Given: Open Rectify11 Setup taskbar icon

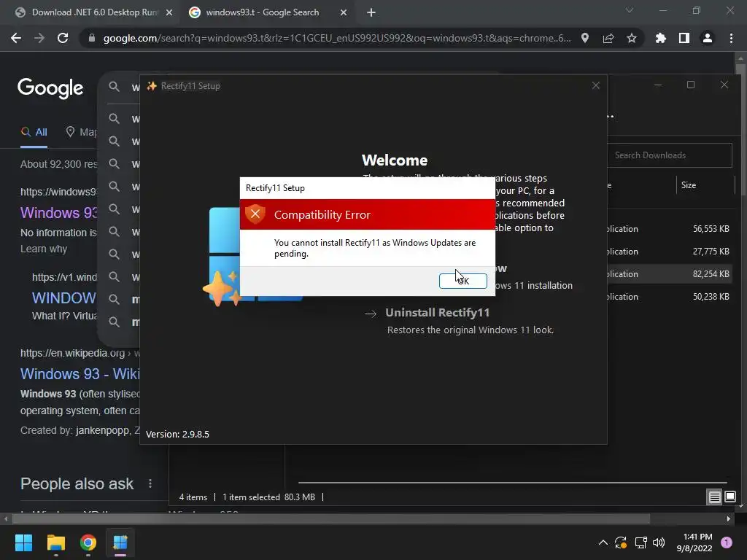Looking at the screenshot, I should pyautogui.click(x=120, y=542).
